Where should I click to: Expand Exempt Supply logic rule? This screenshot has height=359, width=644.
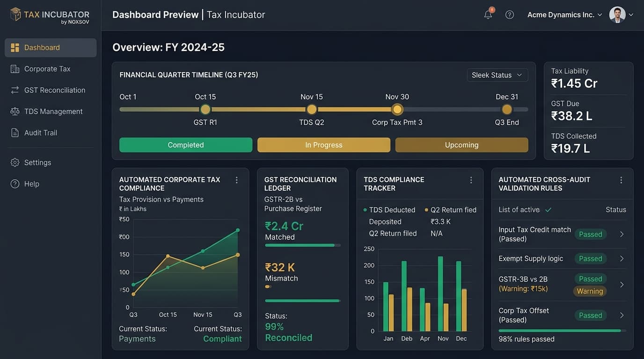coord(622,258)
